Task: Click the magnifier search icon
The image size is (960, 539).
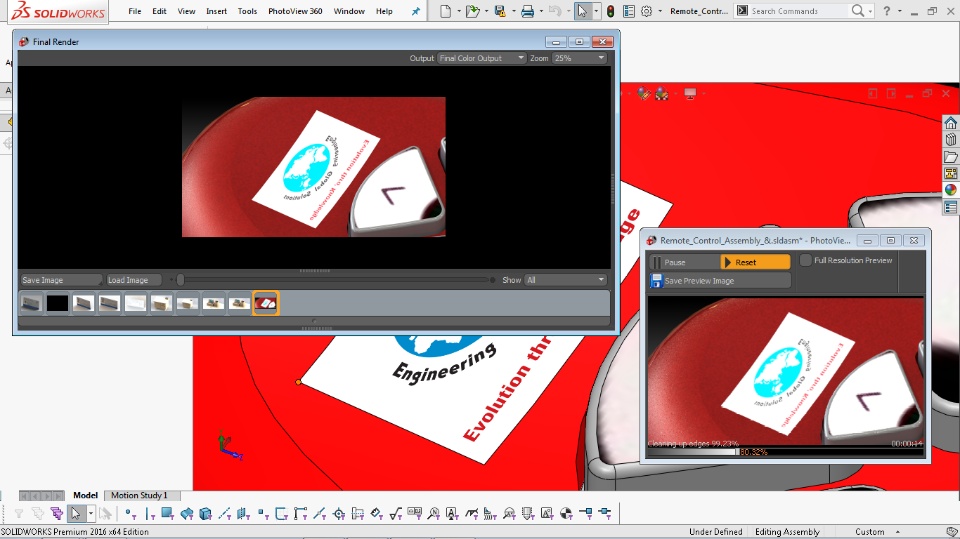Action: (858, 11)
